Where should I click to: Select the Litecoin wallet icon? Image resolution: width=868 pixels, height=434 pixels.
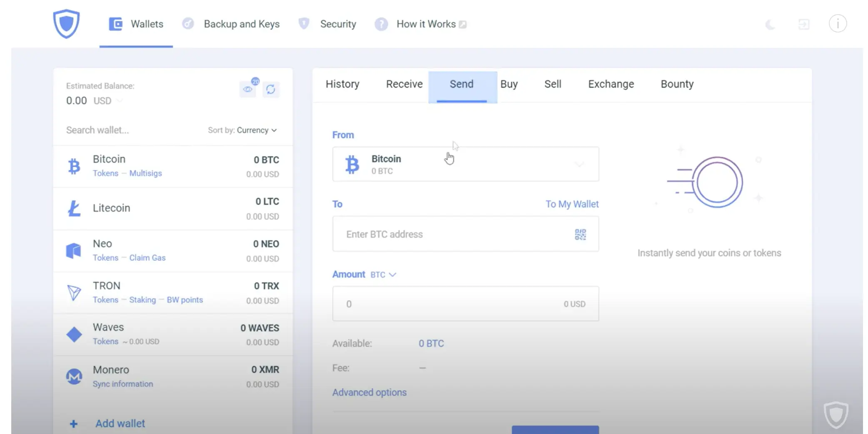pos(74,208)
